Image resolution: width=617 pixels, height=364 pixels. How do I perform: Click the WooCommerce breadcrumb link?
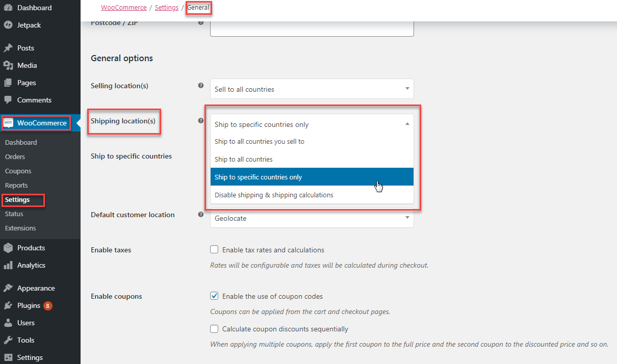(123, 8)
